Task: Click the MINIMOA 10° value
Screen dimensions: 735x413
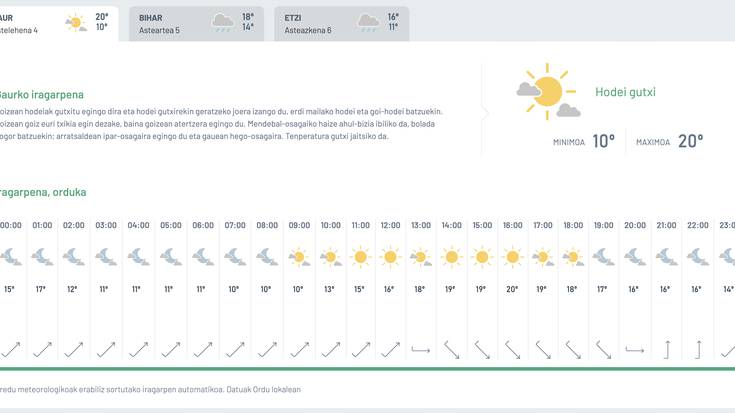Action: coord(603,141)
